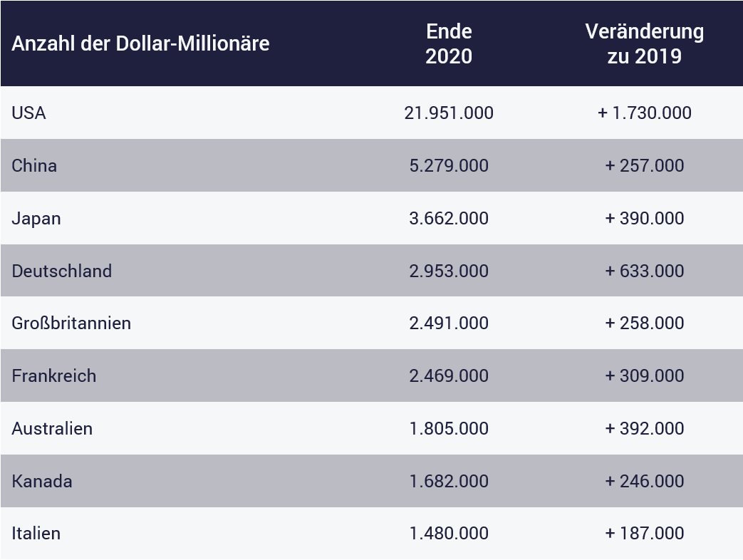743x560 pixels.
Task: Click the change value + 390.000
Action: [644, 218]
